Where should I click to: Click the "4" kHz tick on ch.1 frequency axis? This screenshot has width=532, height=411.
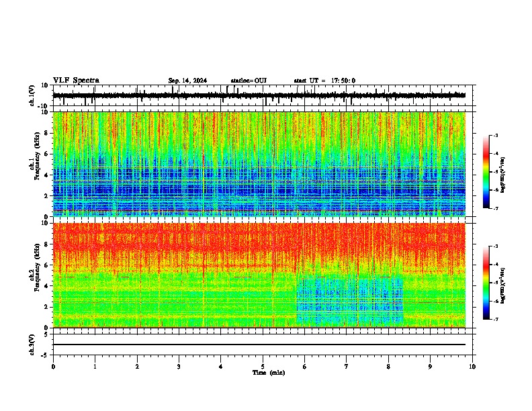(46, 175)
